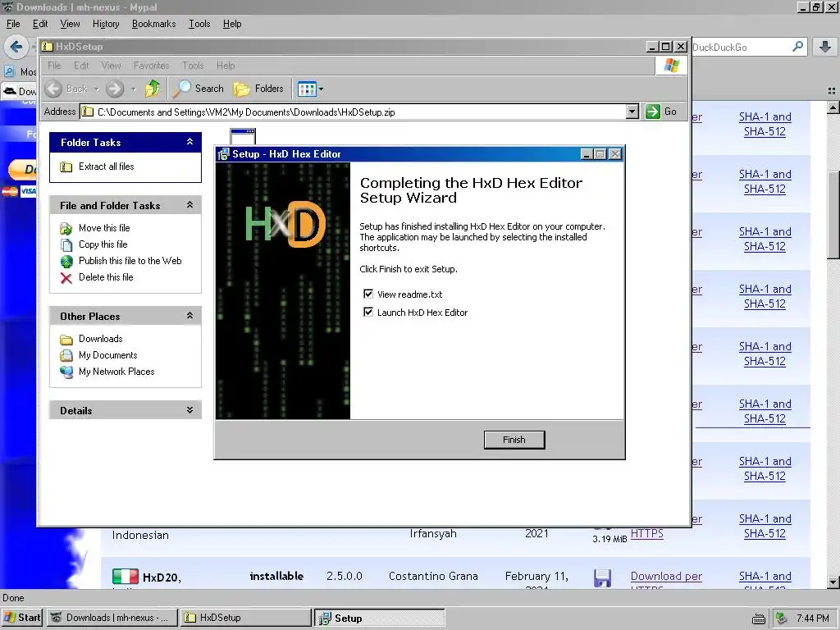
Task: Click Copy this file link
Action: click(103, 244)
